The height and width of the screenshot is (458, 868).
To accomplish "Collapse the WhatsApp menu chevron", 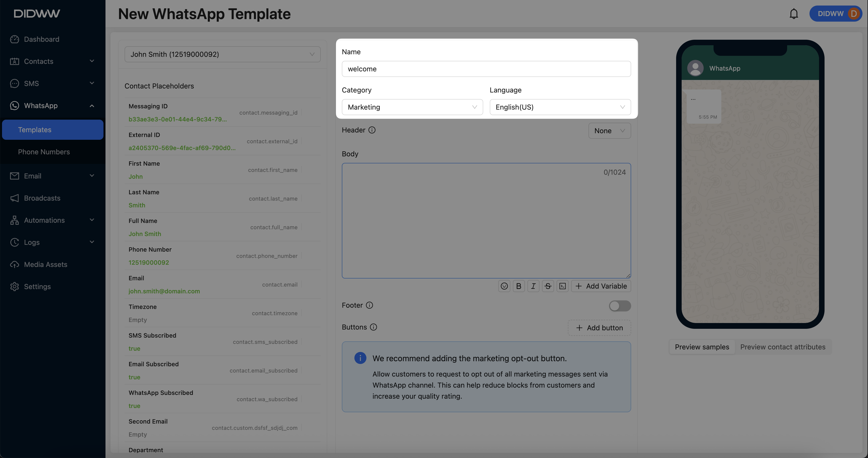I will [x=92, y=106].
